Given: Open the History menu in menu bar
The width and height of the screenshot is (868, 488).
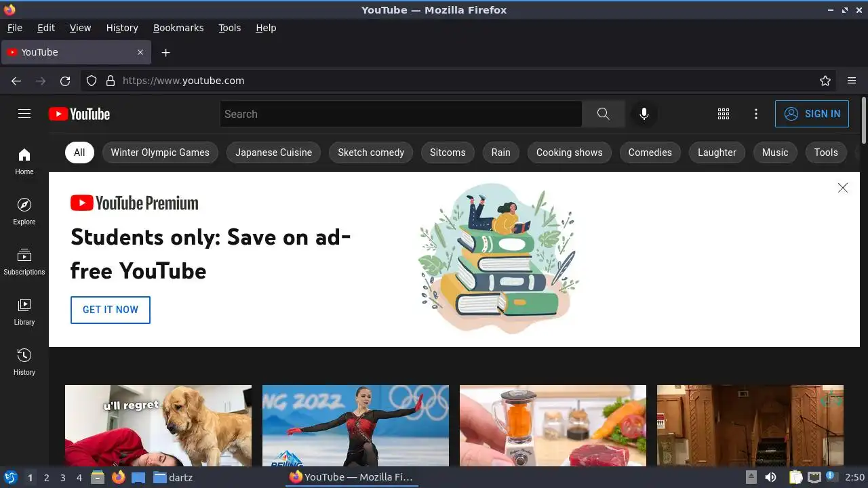Looking at the screenshot, I should [x=122, y=28].
